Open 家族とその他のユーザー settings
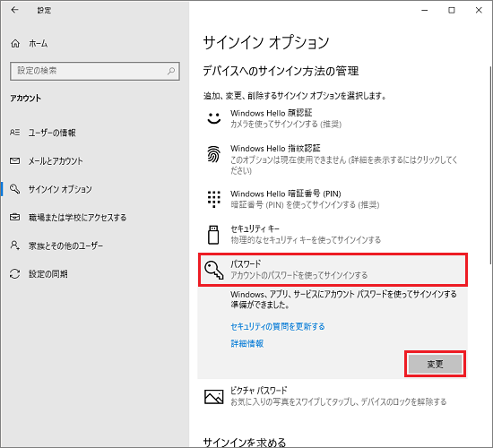The width and height of the screenshot is (493, 448). [x=65, y=246]
